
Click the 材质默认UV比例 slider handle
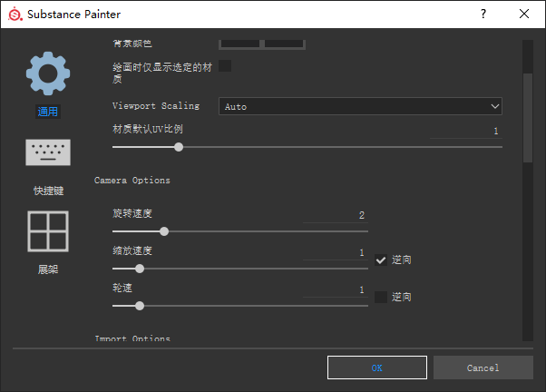pyautogui.click(x=179, y=147)
